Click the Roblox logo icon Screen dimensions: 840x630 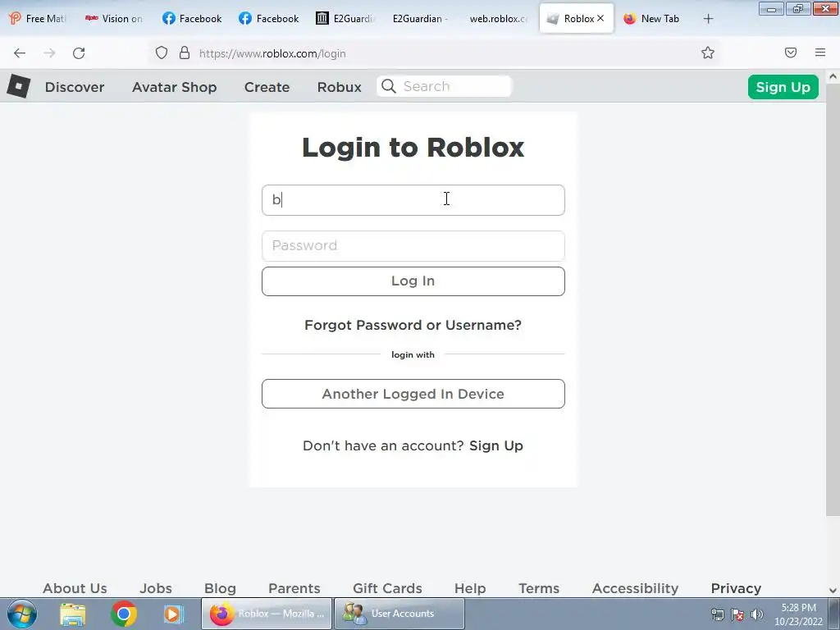click(19, 86)
